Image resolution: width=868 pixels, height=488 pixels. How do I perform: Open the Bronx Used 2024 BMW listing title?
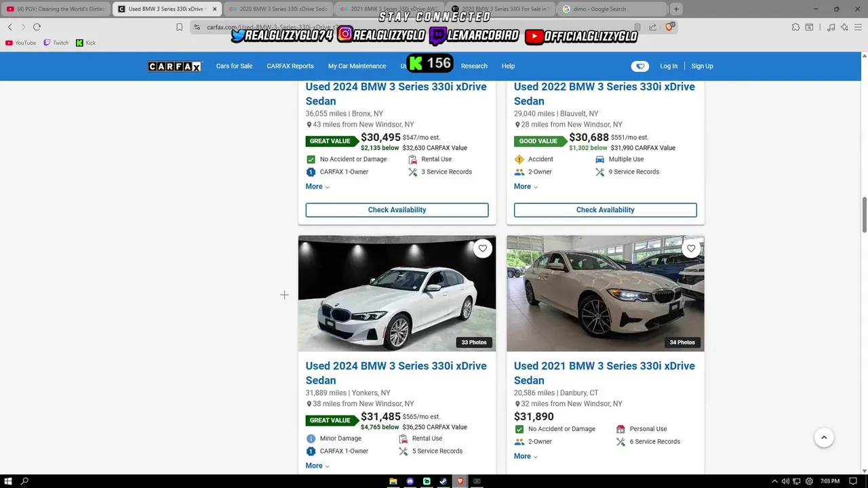click(396, 94)
